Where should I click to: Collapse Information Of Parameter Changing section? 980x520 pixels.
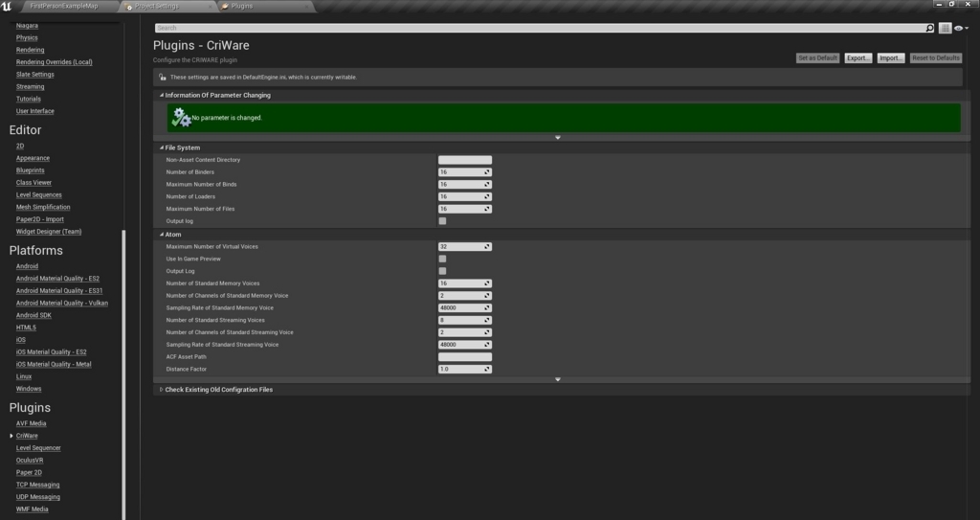(161, 95)
